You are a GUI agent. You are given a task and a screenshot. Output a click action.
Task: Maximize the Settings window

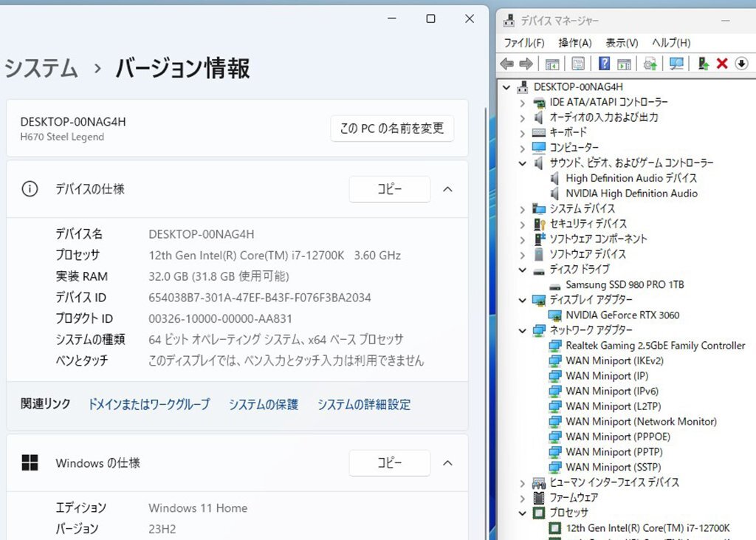tap(430, 18)
